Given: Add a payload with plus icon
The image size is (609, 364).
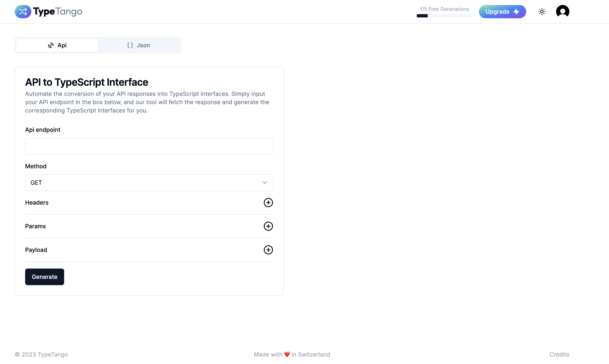Looking at the screenshot, I should pyautogui.click(x=268, y=250).
